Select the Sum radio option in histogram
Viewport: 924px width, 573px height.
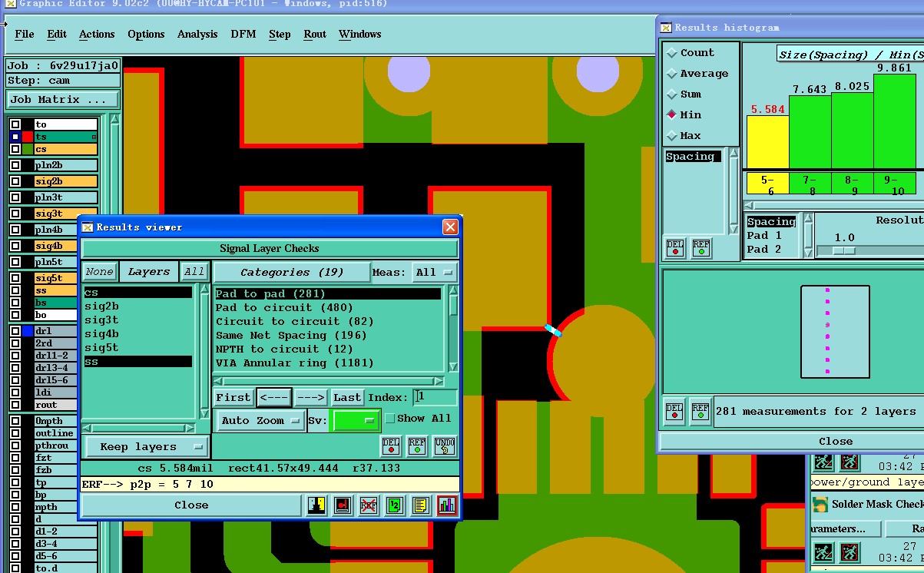(672, 94)
